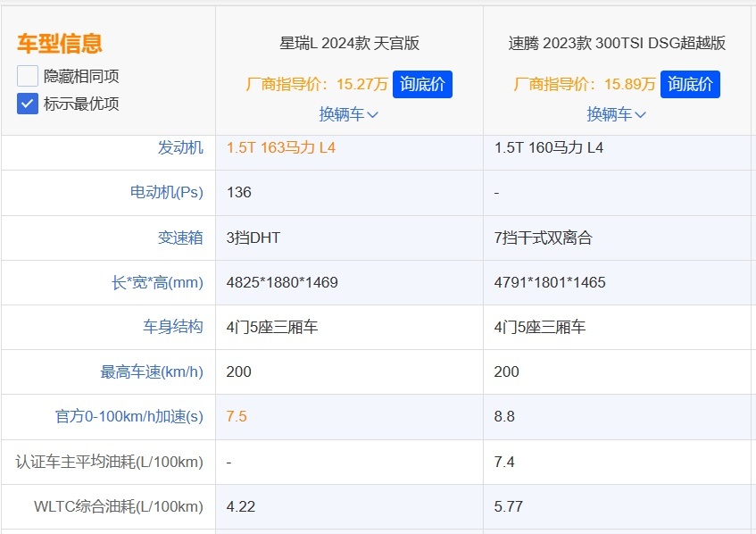Click 询底价 button for 星瑞L 2024款
756x534 pixels.
click(x=422, y=85)
